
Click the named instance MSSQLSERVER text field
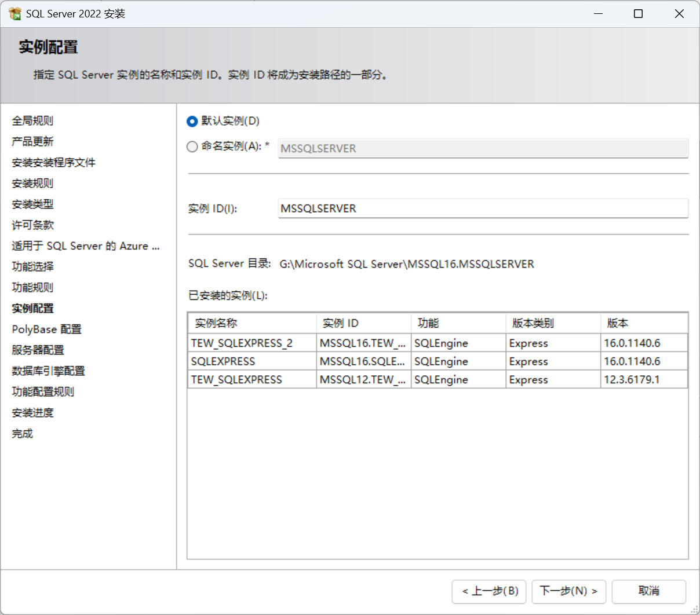[483, 148]
